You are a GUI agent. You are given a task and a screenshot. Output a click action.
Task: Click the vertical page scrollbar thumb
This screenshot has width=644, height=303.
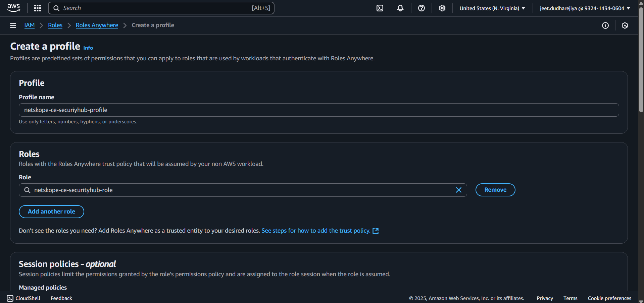pos(641,60)
